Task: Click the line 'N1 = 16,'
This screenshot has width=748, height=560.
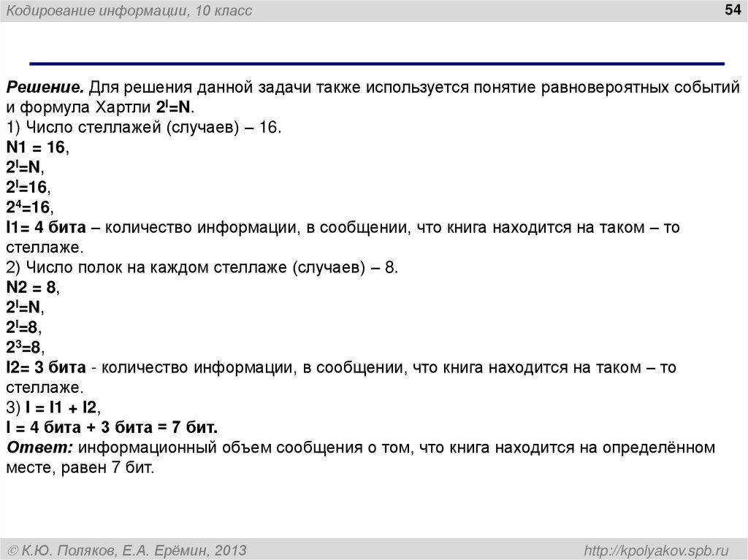Action: 38,147
